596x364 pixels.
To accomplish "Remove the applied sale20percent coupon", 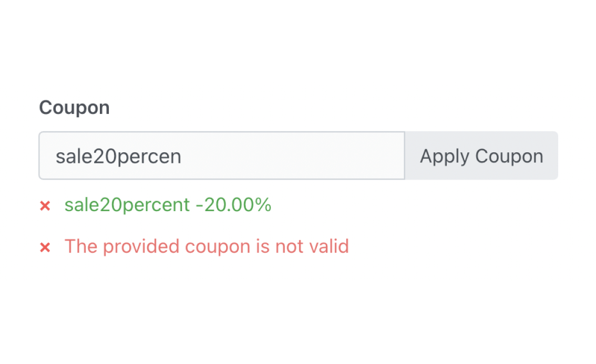I will [45, 206].
